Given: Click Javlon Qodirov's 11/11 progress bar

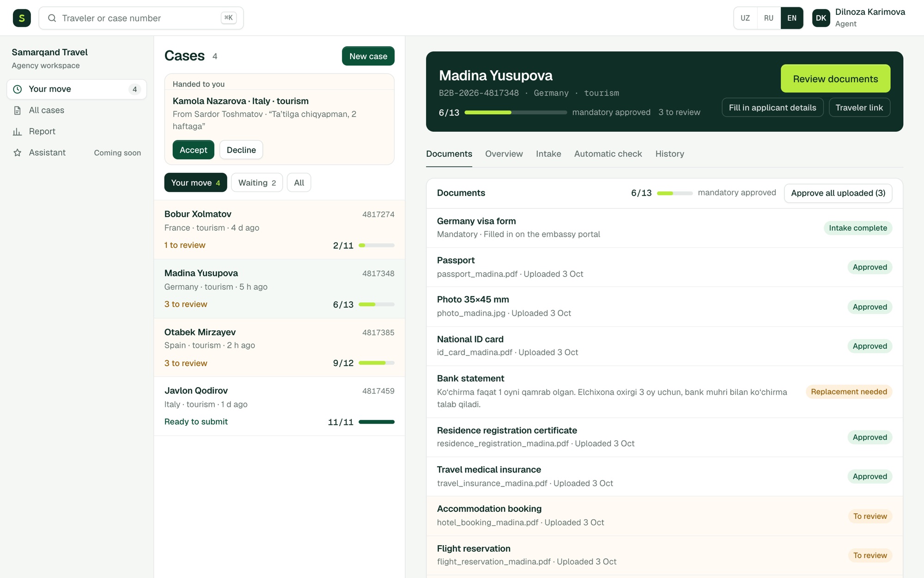Looking at the screenshot, I should point(377,422).
